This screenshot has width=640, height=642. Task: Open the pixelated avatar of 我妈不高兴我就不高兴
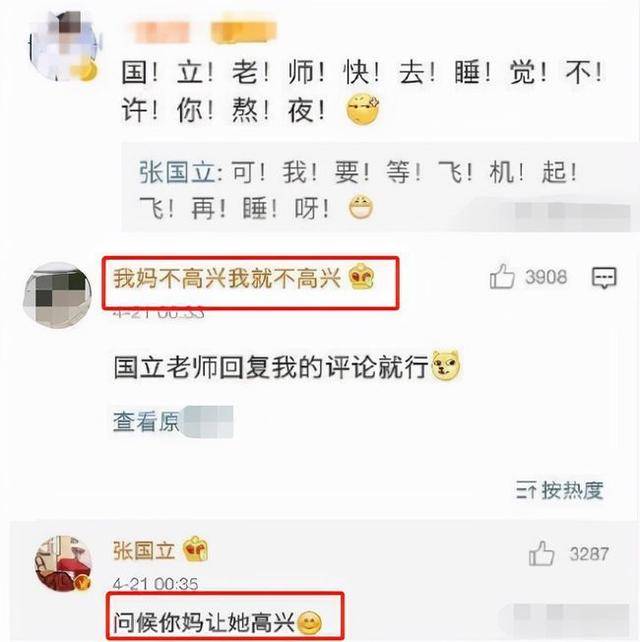(x=57, y=295)
